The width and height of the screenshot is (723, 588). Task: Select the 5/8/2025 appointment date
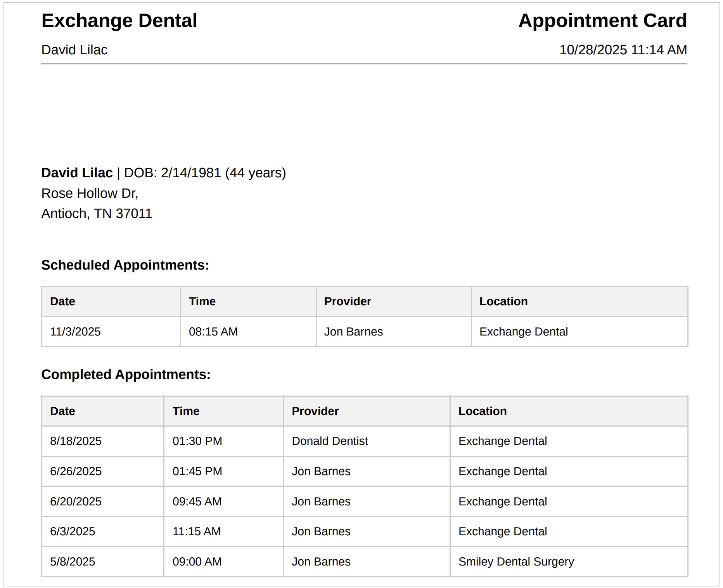click(73, 562)
